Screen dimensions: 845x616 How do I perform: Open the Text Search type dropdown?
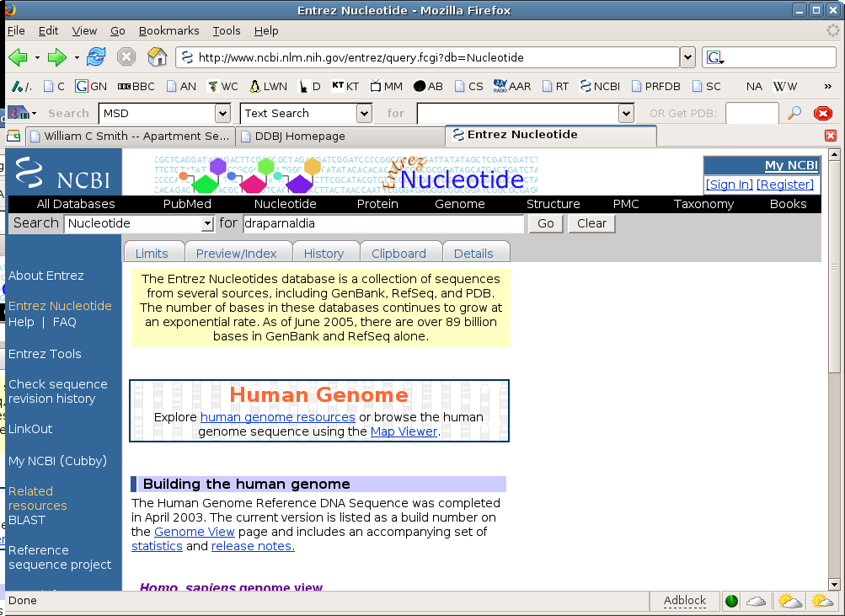coord(364,113)
